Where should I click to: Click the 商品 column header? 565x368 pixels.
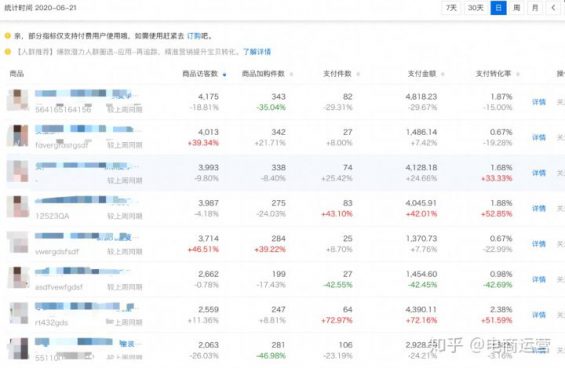17,74
